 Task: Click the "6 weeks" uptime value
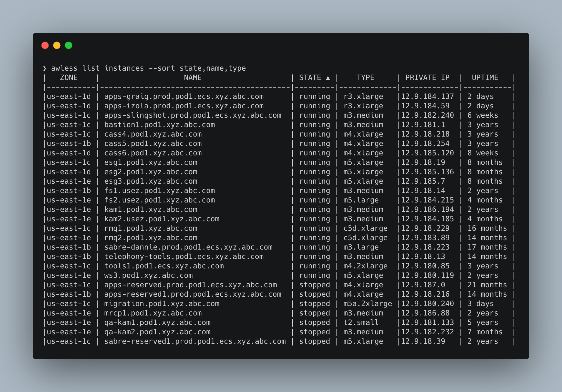point(483,115)
